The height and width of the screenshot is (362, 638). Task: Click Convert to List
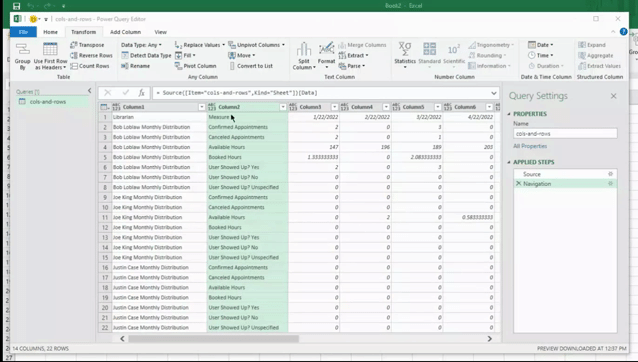click(x=251, y=66)
